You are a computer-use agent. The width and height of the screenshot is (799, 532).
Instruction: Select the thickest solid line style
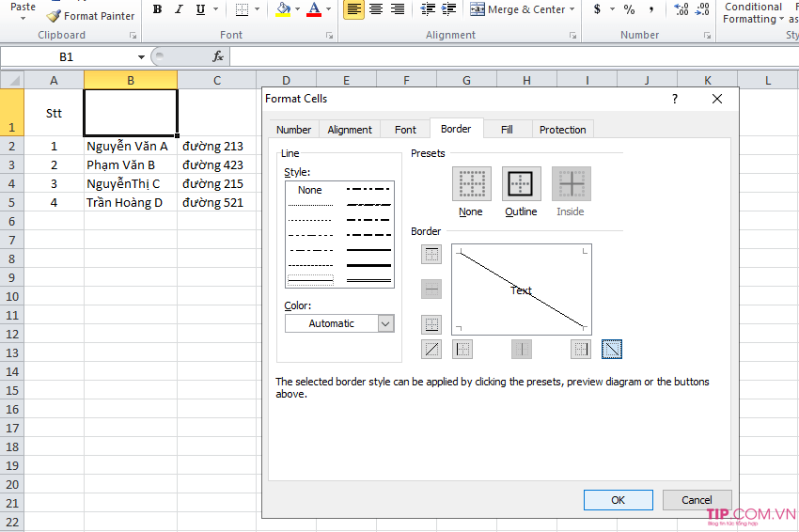[x=368, y=265]
